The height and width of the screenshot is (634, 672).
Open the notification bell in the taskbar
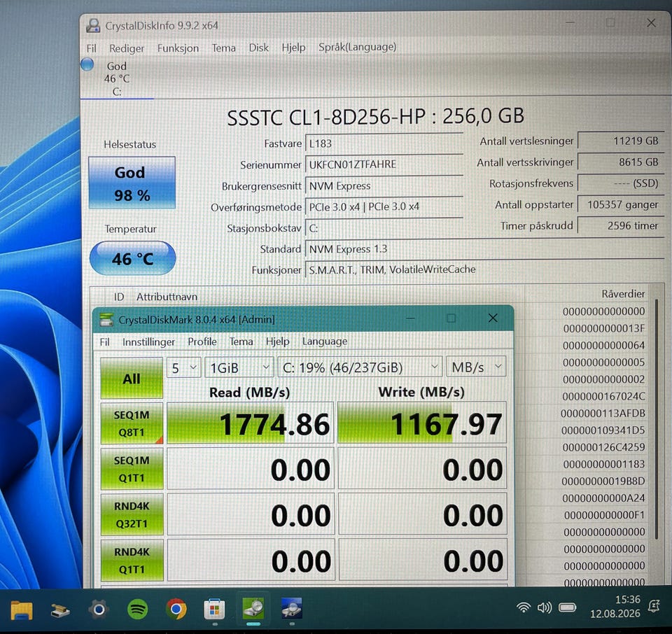click(654, 606)
